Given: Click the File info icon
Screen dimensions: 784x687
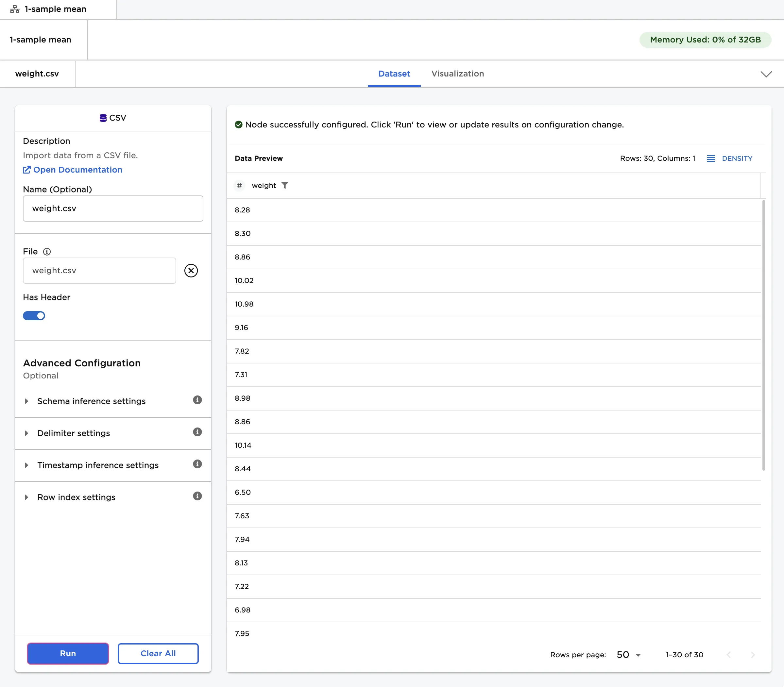Looking at the screenshot, I should pyautogui.click(x=47, y=251).
